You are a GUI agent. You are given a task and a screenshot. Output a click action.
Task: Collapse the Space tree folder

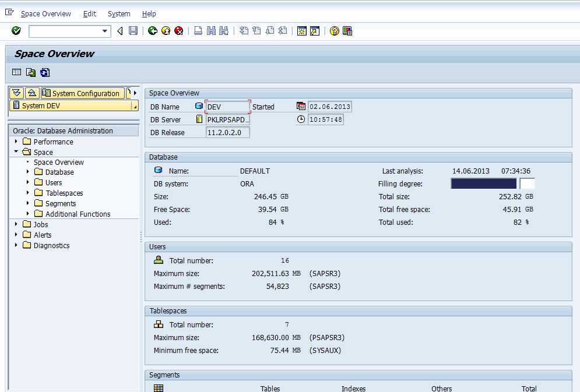[16, 152]
